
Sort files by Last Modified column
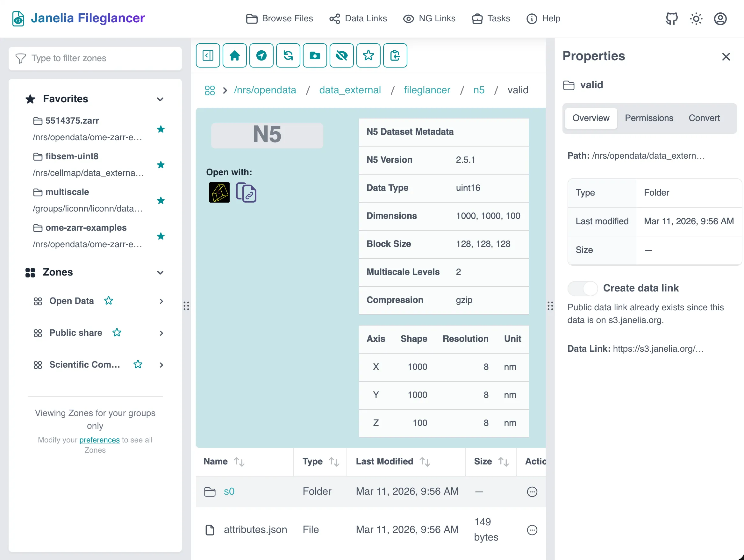425,462
